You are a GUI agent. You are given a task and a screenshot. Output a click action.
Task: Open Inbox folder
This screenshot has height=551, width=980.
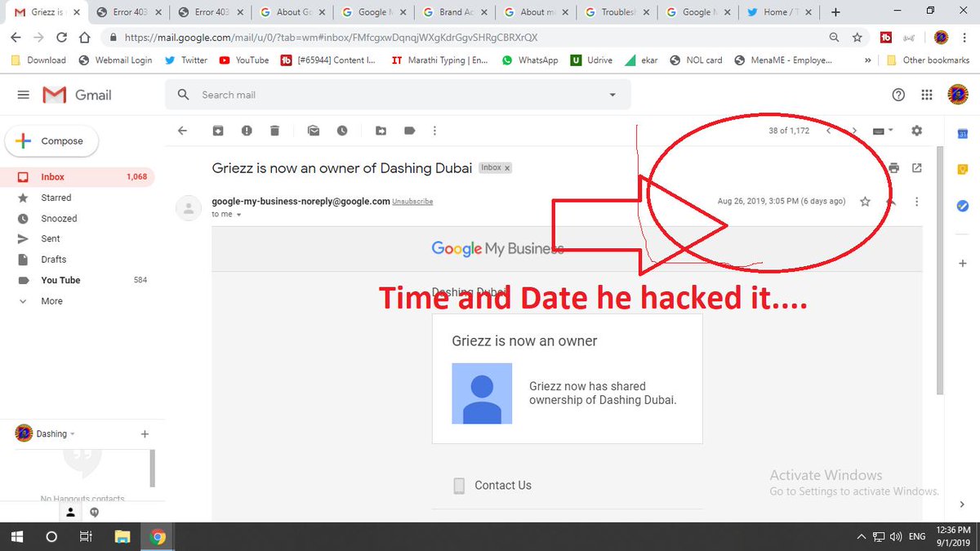78,177
